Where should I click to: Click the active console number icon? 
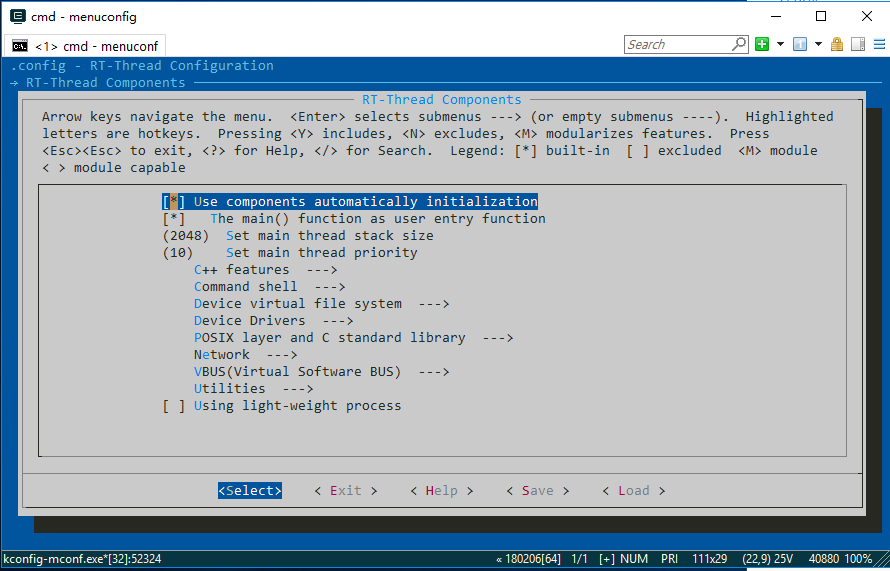(800, 44)
